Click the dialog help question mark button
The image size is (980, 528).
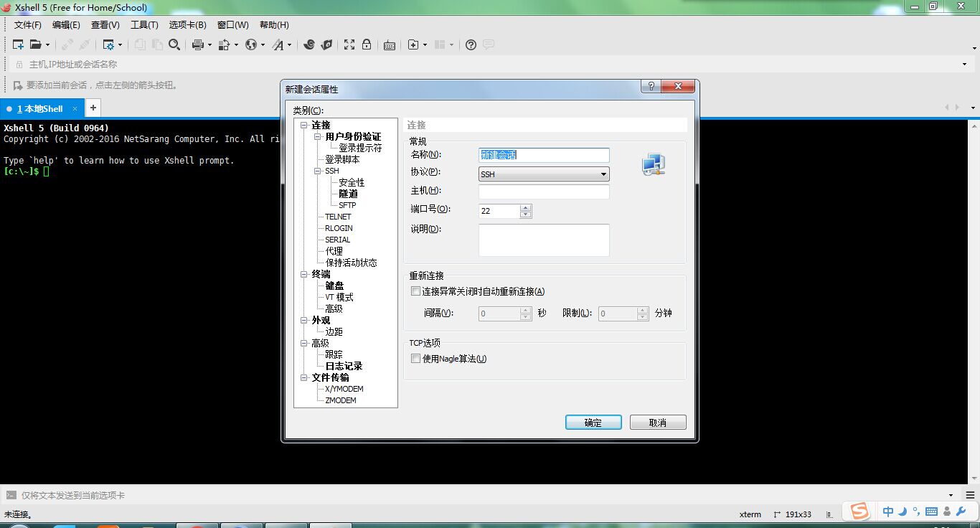click(651, 86)
